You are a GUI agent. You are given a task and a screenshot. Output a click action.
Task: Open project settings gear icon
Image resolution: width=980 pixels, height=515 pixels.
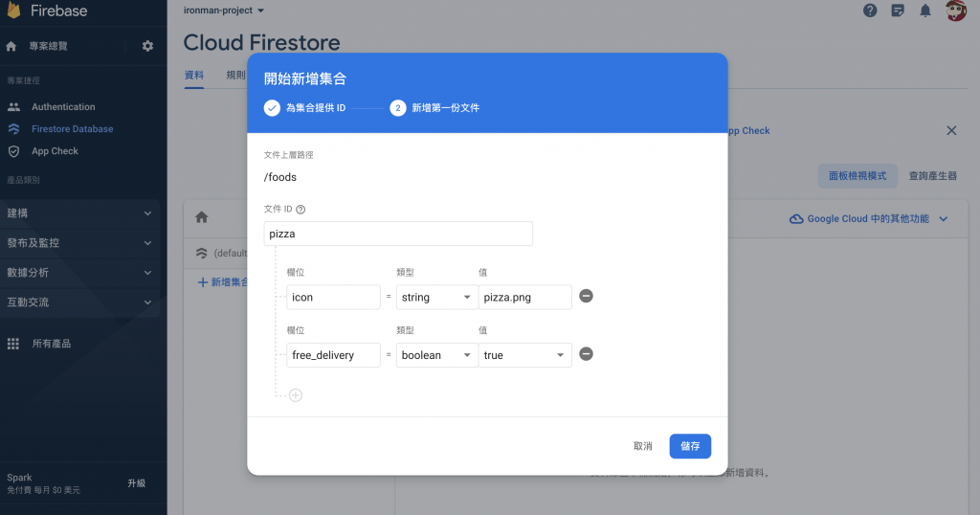coord(147,46)
